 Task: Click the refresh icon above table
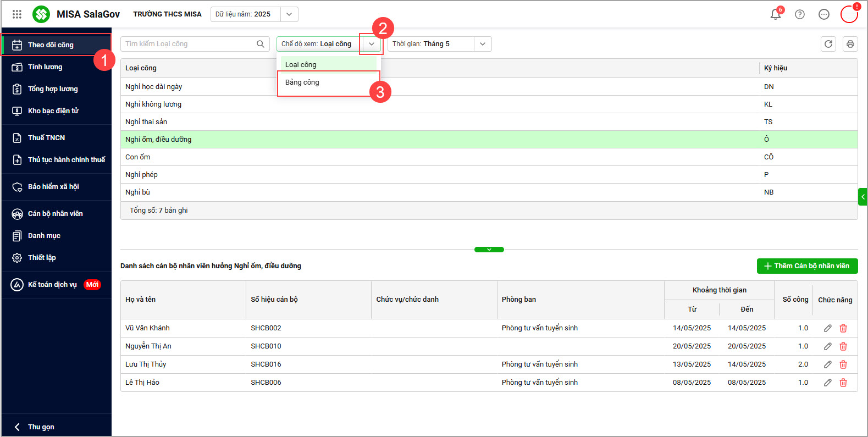coord(828,44)
